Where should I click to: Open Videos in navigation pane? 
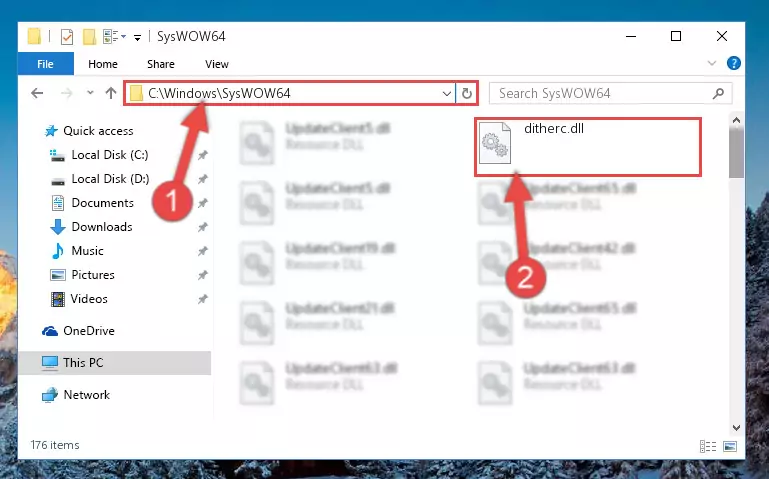89,299
